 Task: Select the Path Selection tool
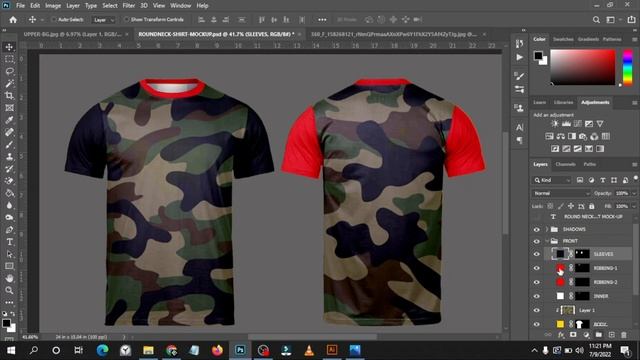coord(9,254)
